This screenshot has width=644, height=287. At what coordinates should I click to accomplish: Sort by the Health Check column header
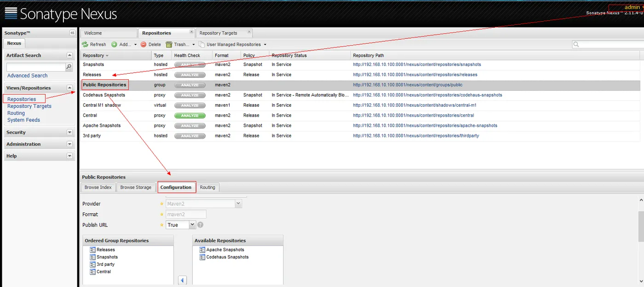[x=192, y=55]
